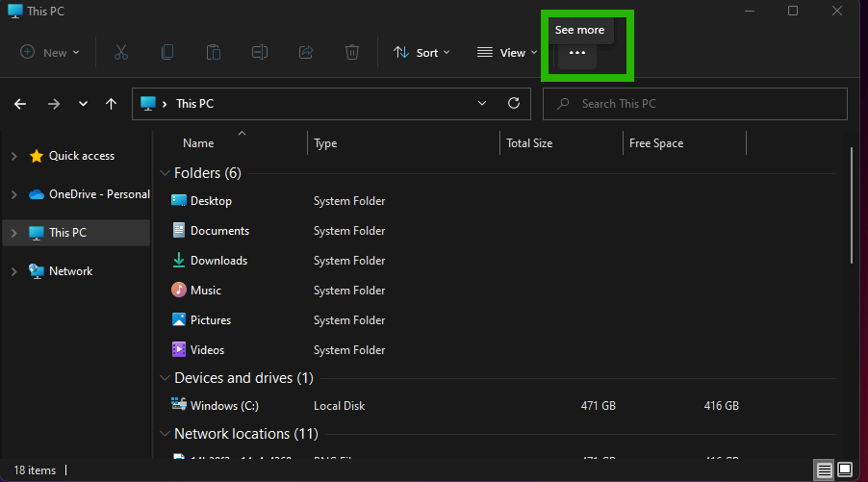Expand Quick access in navigation pane

click(14, 156)
